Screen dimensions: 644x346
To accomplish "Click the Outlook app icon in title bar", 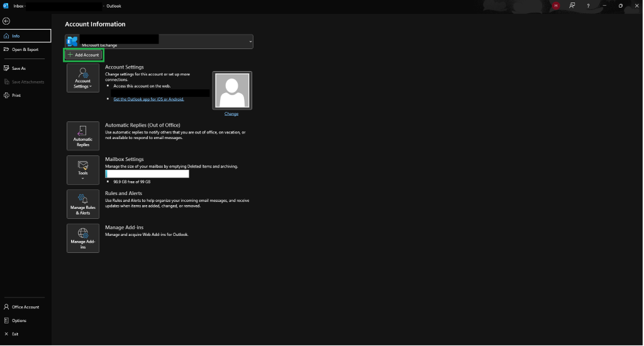I will coord(6,6).
